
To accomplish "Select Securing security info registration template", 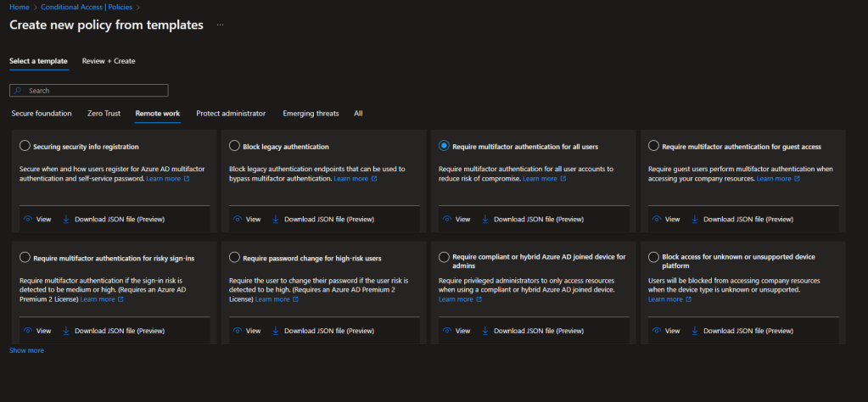I will point(25,147).
